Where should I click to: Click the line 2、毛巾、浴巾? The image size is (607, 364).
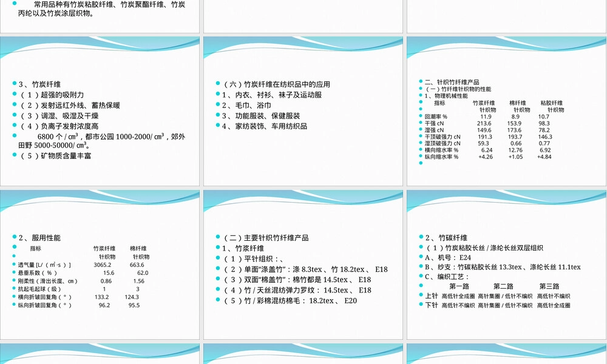point(246,105)
